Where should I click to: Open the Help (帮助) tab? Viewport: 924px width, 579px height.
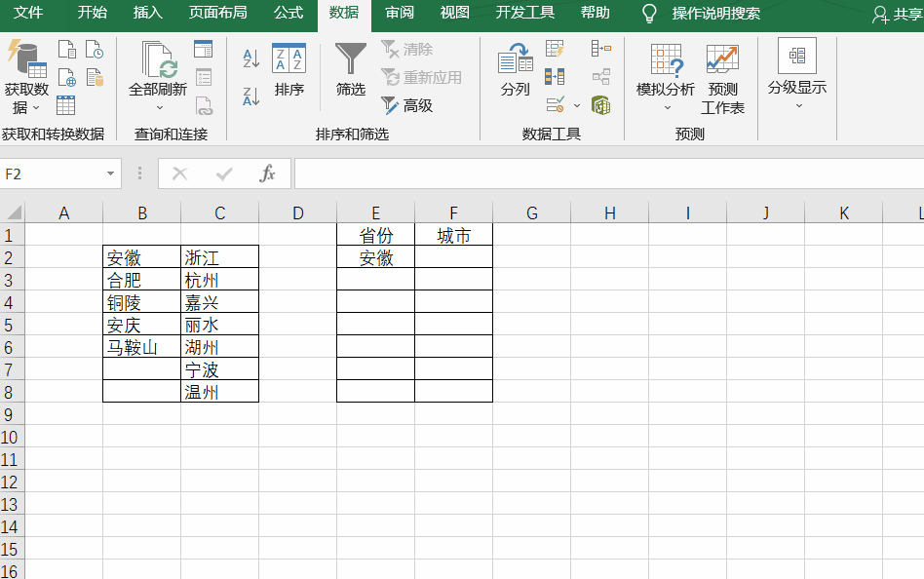[596, 13]
